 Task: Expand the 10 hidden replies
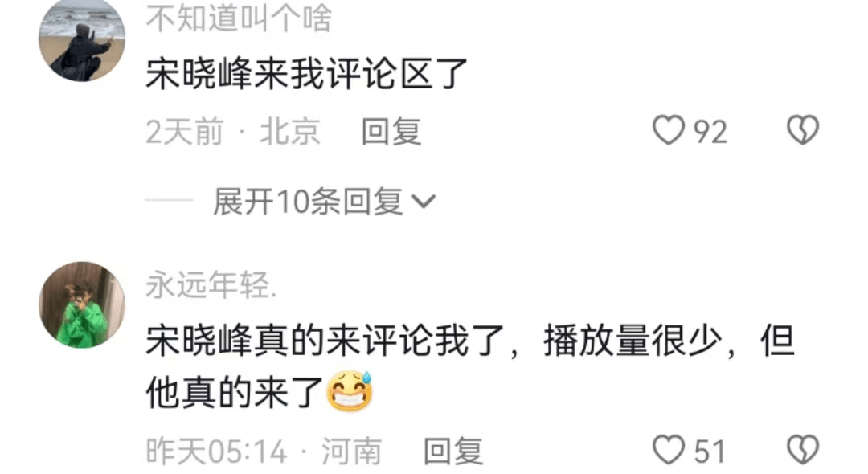[325, 202]
